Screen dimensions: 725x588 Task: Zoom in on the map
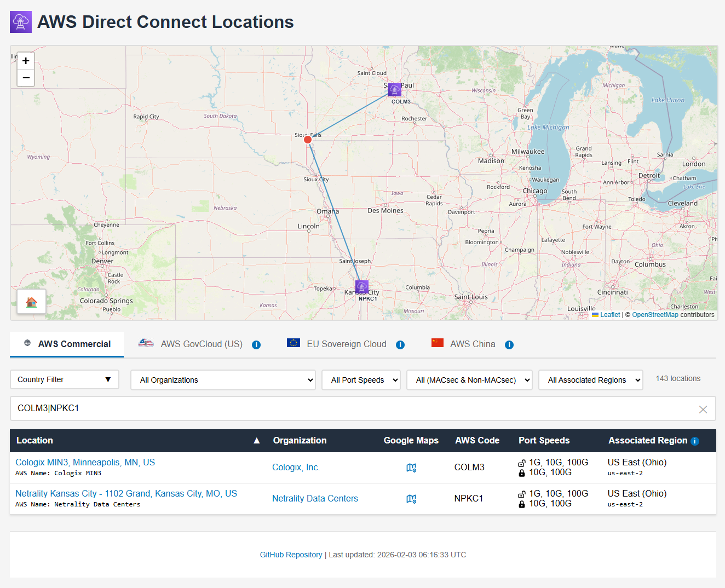point(26,61)
